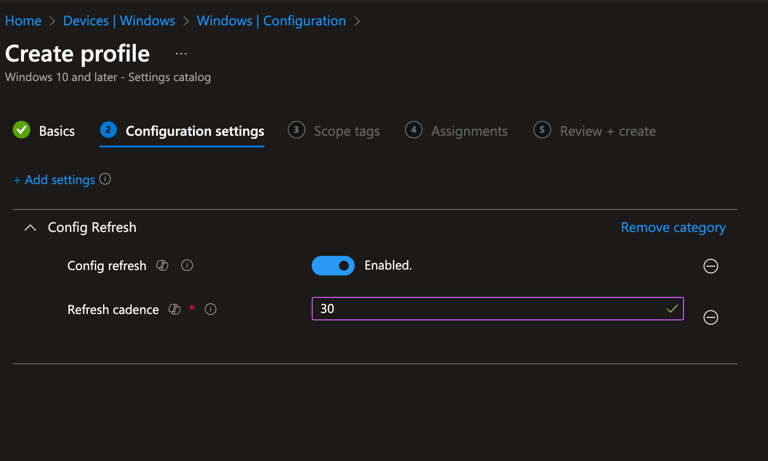Open the ellipsis menu next to Create profile

(x=181, y=54)
